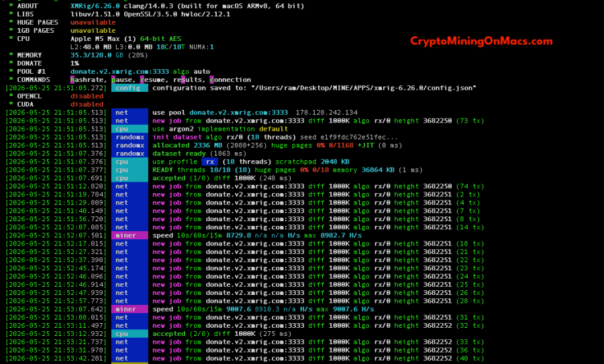Click the max 8982.7 H/s value

[333, 235]
